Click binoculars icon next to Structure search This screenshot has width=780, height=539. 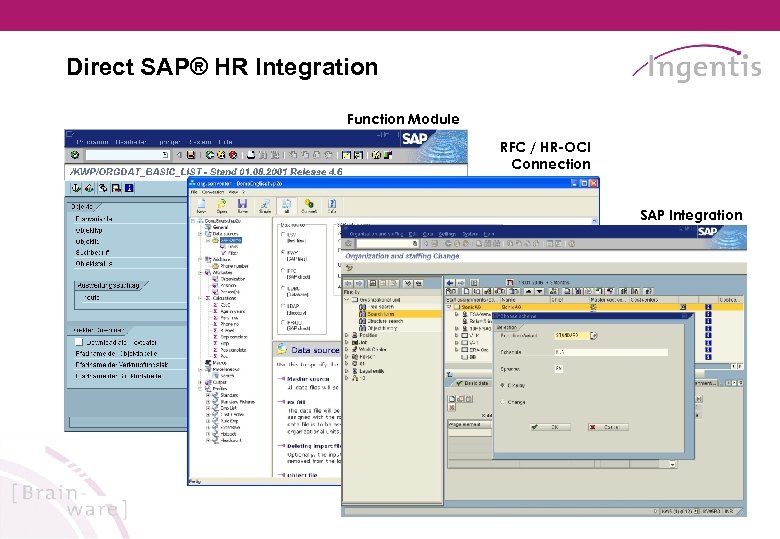click(x=362, y=321)
